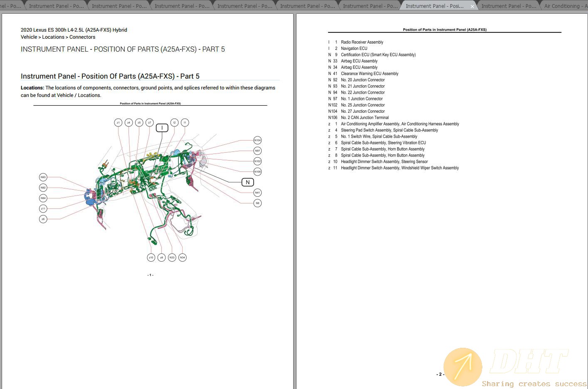Click the N 33 'Airbag ECU Assembly' entry

point(359,61)
